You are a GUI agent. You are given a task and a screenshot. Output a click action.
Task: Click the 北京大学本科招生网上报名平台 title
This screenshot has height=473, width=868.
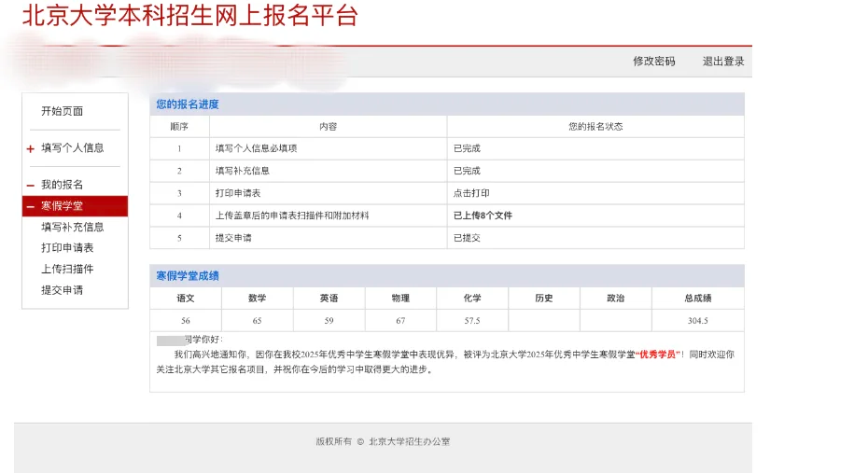[x=190, y=16]
